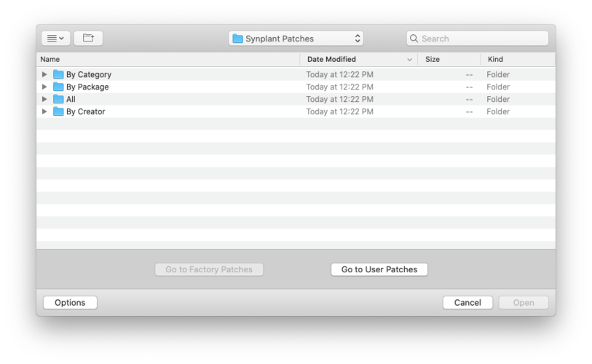Select the By Package row name
The height and width of the screenshot is (364, 592).
[x=87, y=87]
